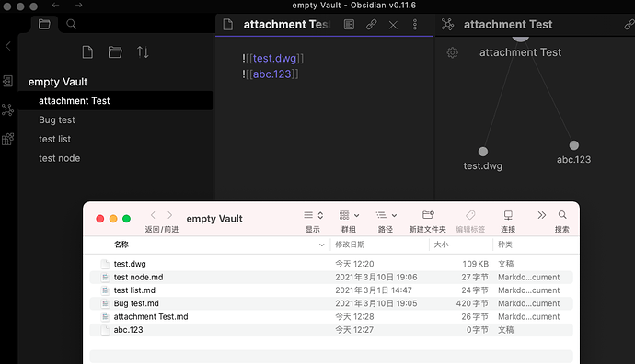Open test node note

pos(59,158)
